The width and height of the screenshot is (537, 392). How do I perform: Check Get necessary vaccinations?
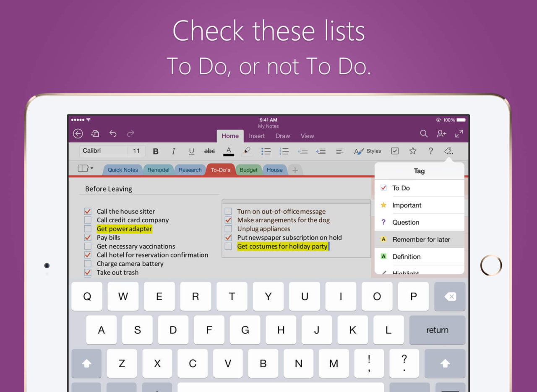88,246
